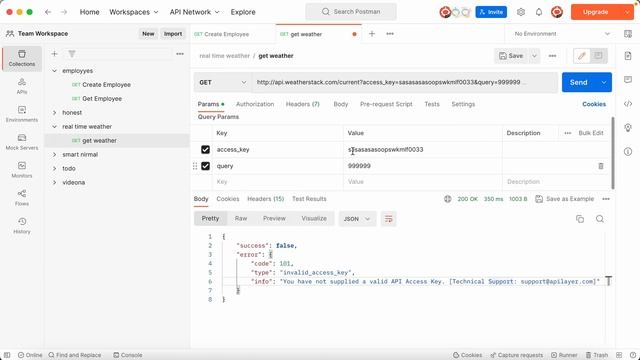
Task: Open the History sidebar section
Action: pos(22,225)
